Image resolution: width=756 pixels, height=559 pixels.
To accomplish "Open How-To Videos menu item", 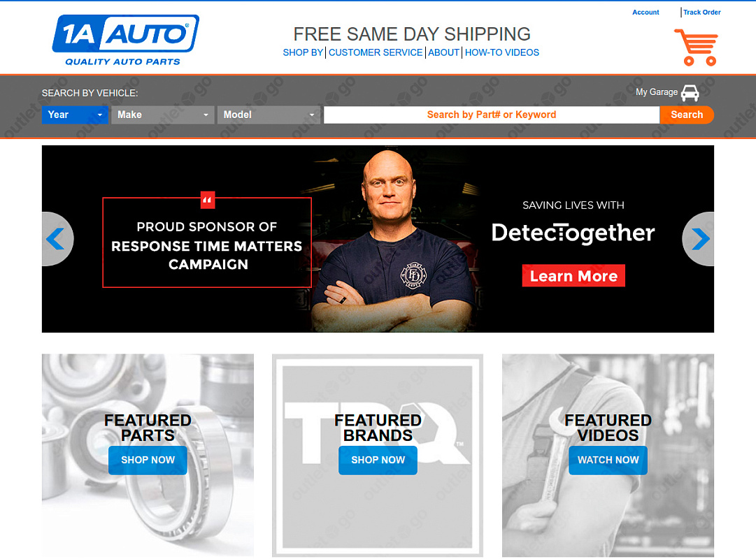I will point(502,52).
